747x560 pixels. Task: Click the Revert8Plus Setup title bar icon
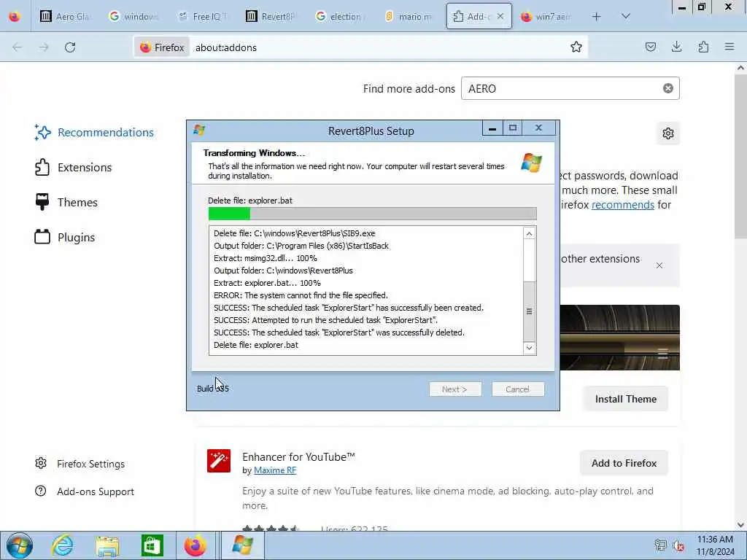tap(199, 130)
